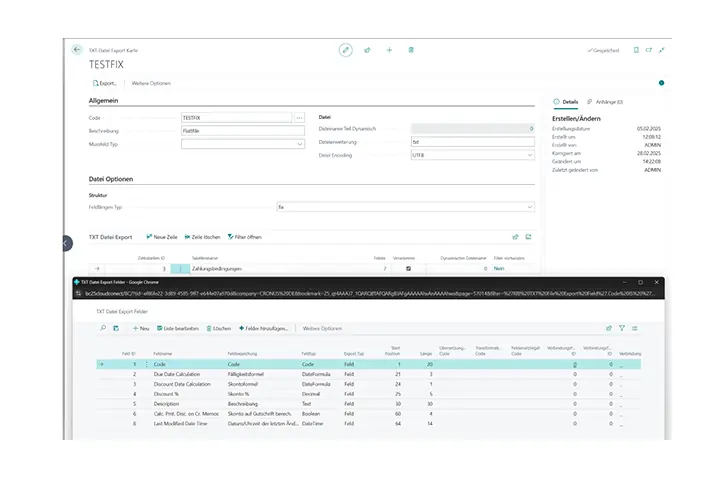Delete the TESTFIX card using the trash icon
This screenshot has height=478, width=716.
411,50
